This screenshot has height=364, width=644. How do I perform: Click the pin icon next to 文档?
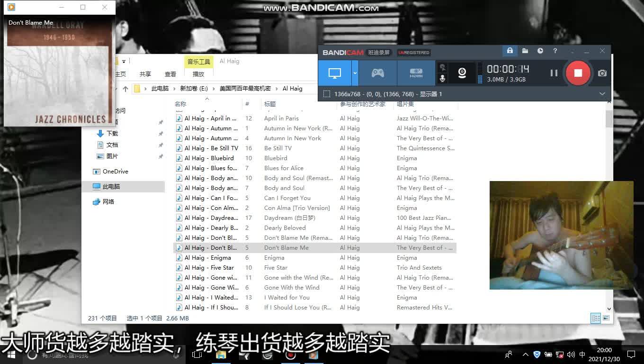click(x=161, y=145)
